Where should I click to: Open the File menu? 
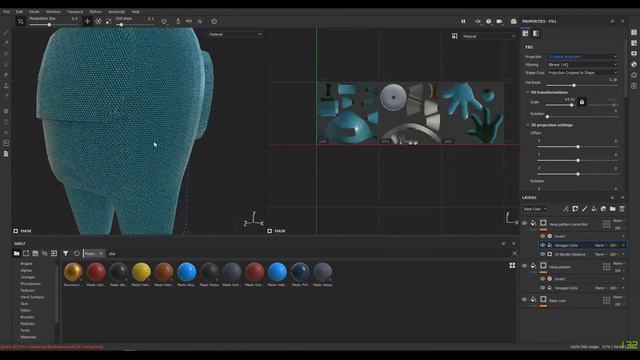(x=6, y=12)
